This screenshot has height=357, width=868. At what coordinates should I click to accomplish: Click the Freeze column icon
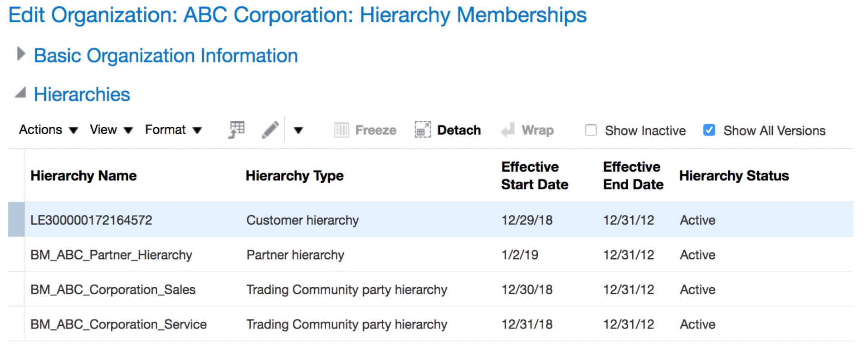[x=341, y=130]
